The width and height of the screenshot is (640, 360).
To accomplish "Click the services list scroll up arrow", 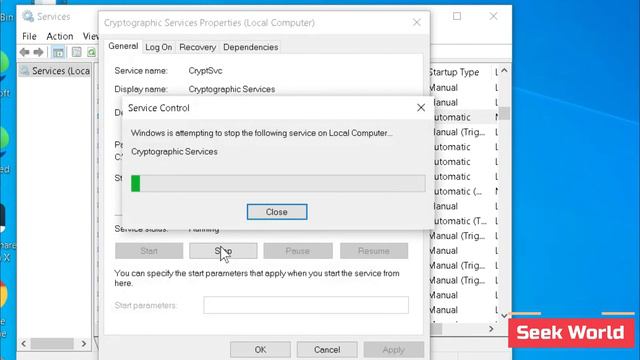I will coord(504,71).
